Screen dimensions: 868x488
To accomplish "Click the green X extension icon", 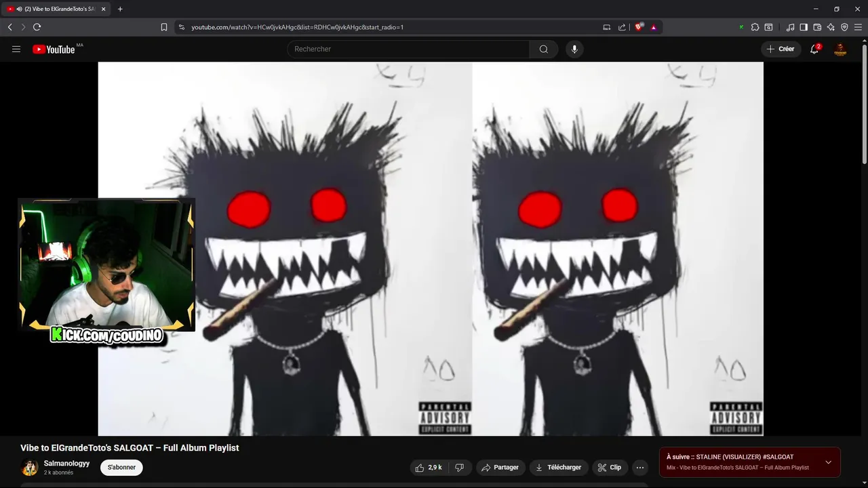I will coord(741,27).
